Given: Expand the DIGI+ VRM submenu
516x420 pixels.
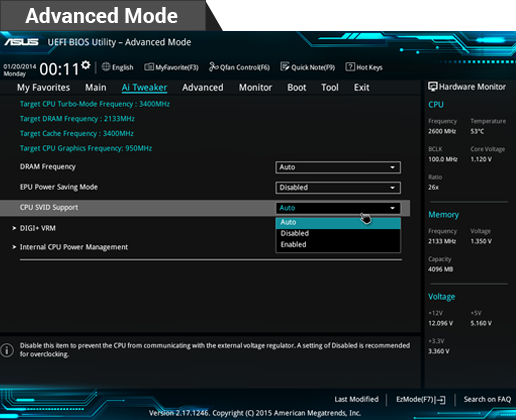Looking at the screenshot, I should point(37,228).
